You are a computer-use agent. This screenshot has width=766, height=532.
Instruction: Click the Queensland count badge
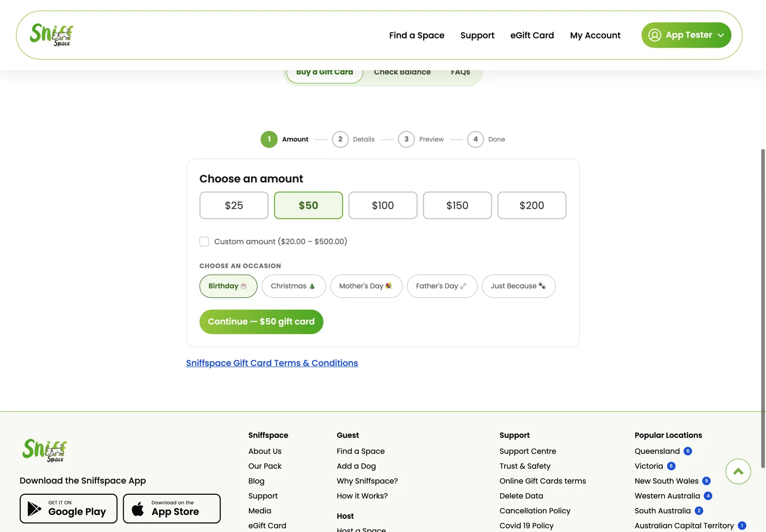[687, 451]
